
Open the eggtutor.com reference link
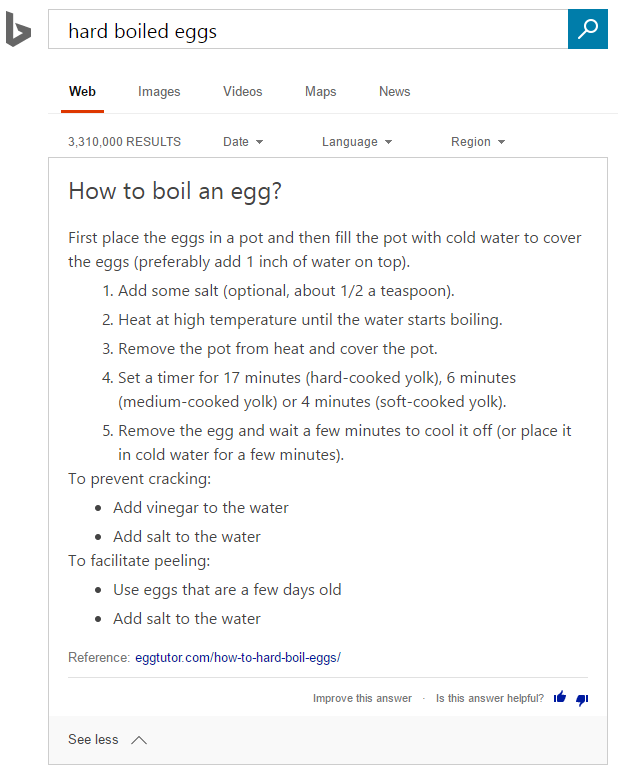tap(238, 658)
